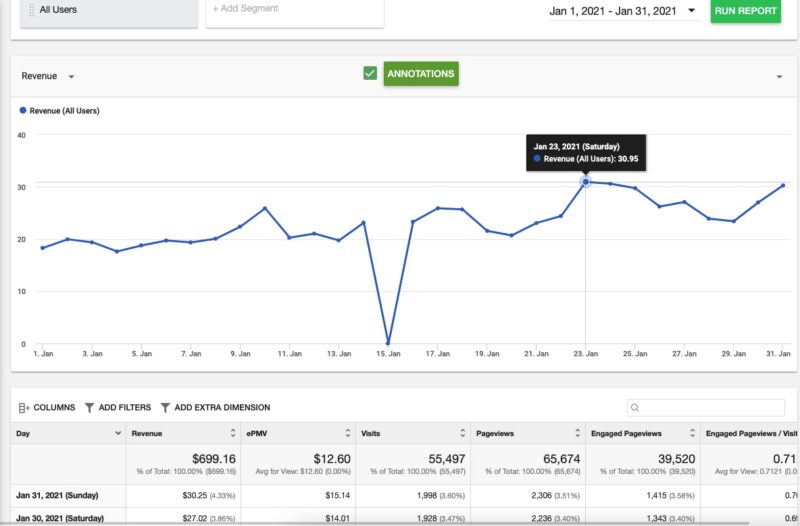Expand the chart options arrow
This screenshot has height=526, width=800.
(x=779, y=77)
